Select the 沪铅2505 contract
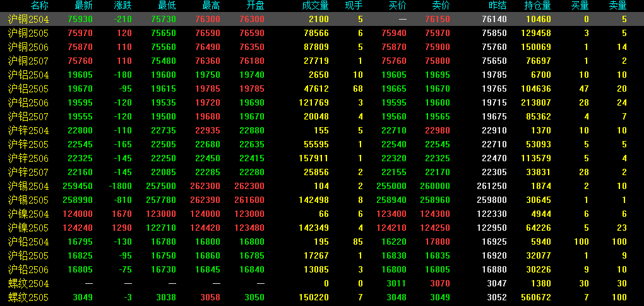 point(28,256)
